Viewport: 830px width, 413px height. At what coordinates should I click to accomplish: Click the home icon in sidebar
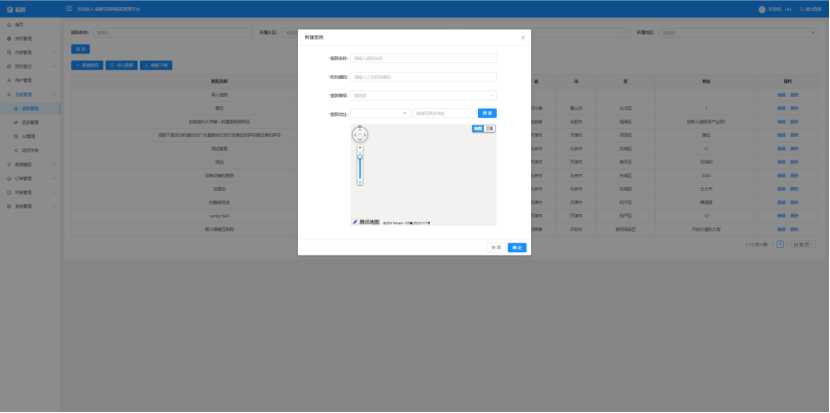tap(10, 24)
